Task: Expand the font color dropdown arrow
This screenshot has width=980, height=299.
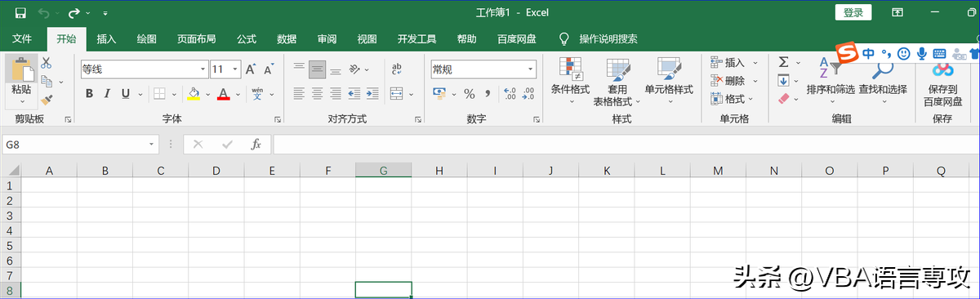Action: pyautogui.click(x=238, y=94)
